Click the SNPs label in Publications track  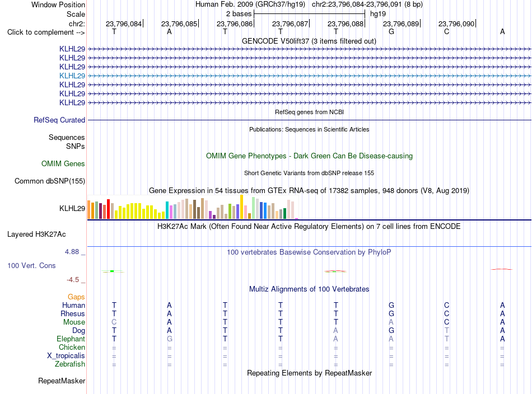click(x=76, y=146)
